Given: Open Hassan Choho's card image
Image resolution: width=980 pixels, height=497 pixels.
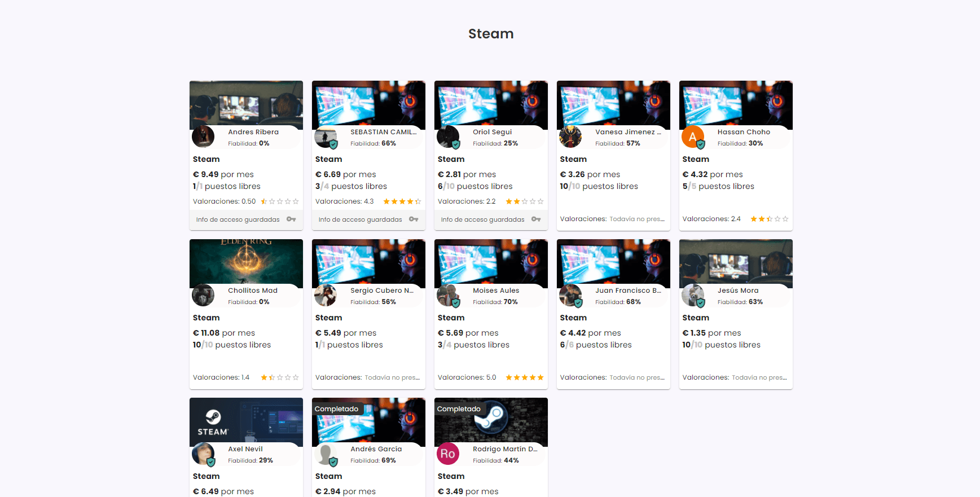Looking at the screenshot, I should click(736, 105).
